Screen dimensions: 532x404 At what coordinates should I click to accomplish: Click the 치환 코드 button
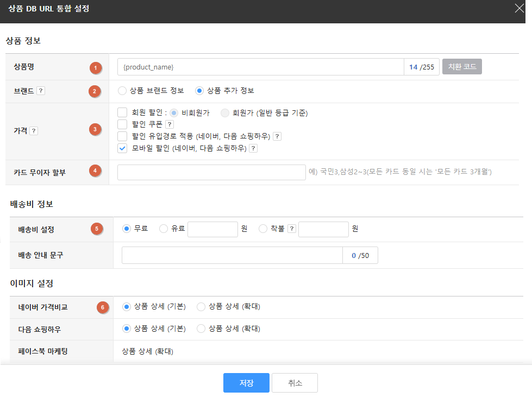tap(462, 67)
